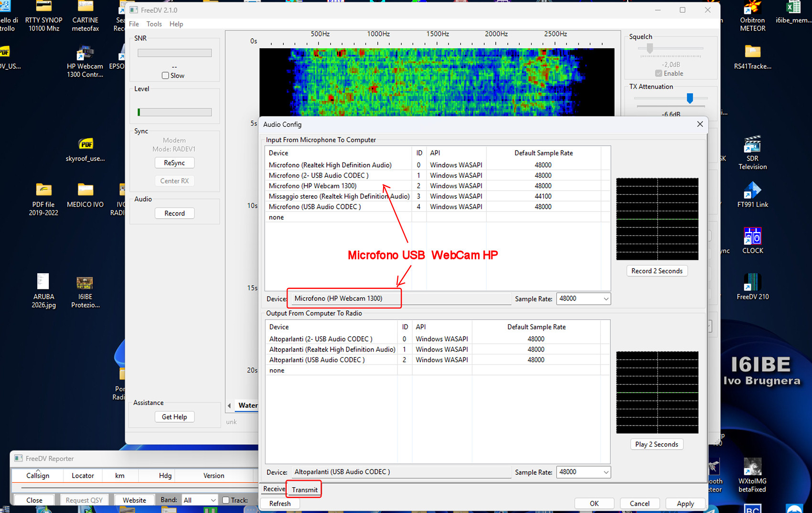Toggle the Squelch Enable checkbox
This screenshot has height=513, width=812.
(x=659, y=74)
